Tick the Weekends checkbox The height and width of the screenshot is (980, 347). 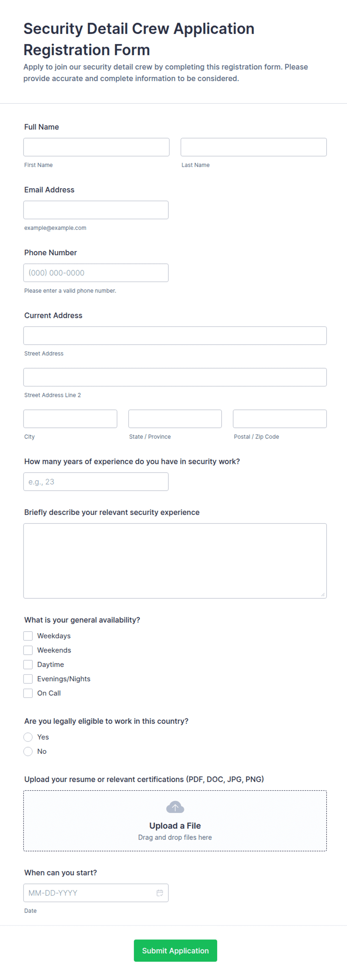click(28, 650)
